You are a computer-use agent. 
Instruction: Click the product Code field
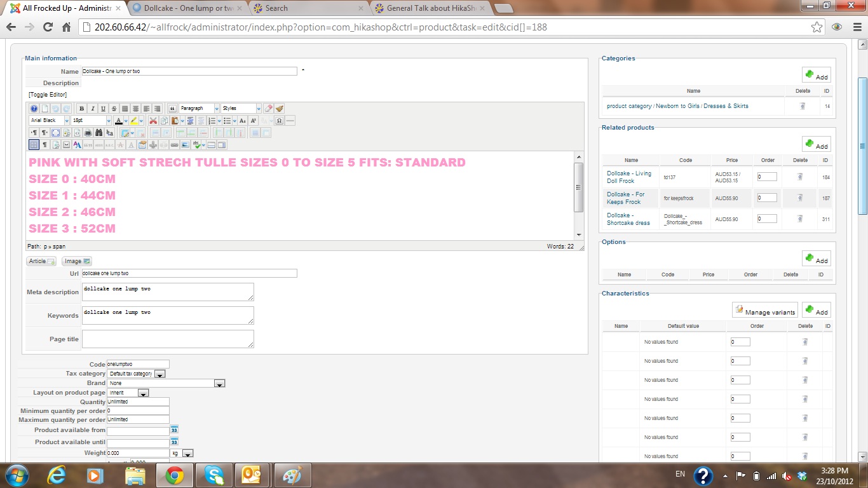point(138,364)
